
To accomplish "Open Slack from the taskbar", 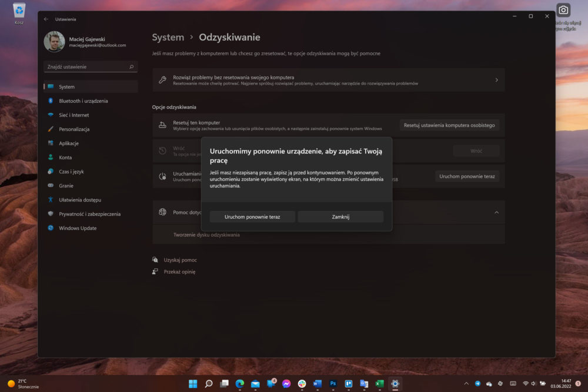I will [x=302, y=384].
